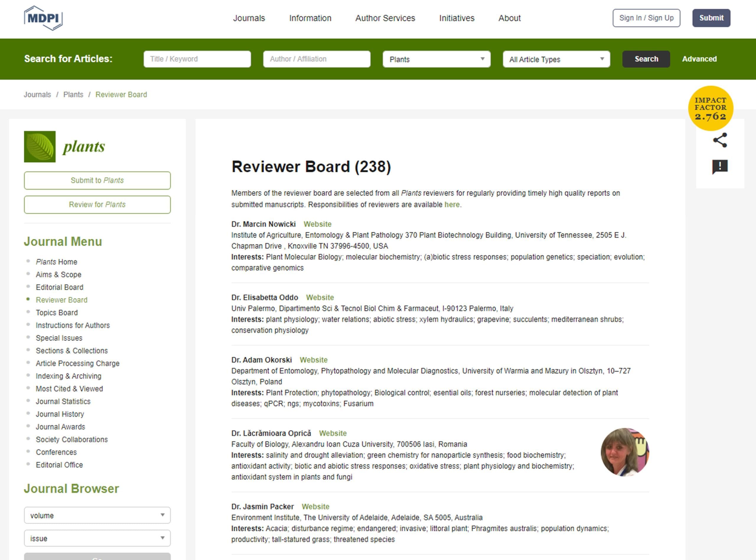
Task: Open Dr. Lăcrămioara Oprică's profile photo
Action: (625, 452)
